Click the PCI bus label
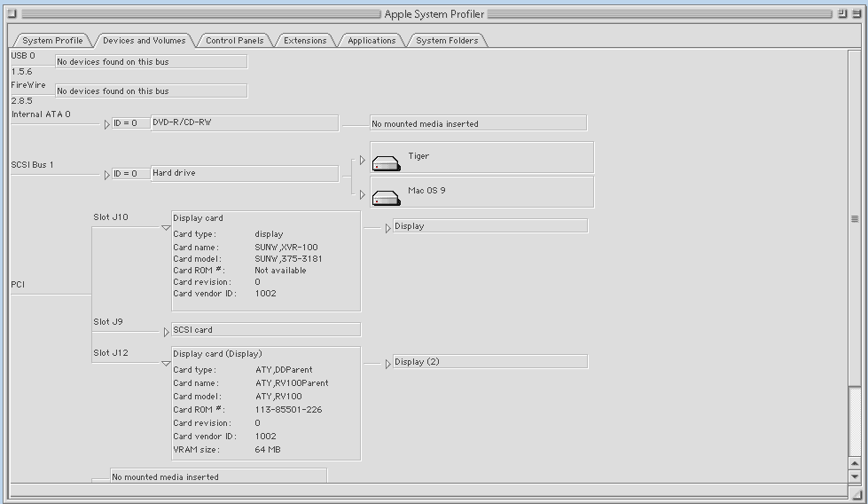This screenshot has width=868, height=504. 18,284
